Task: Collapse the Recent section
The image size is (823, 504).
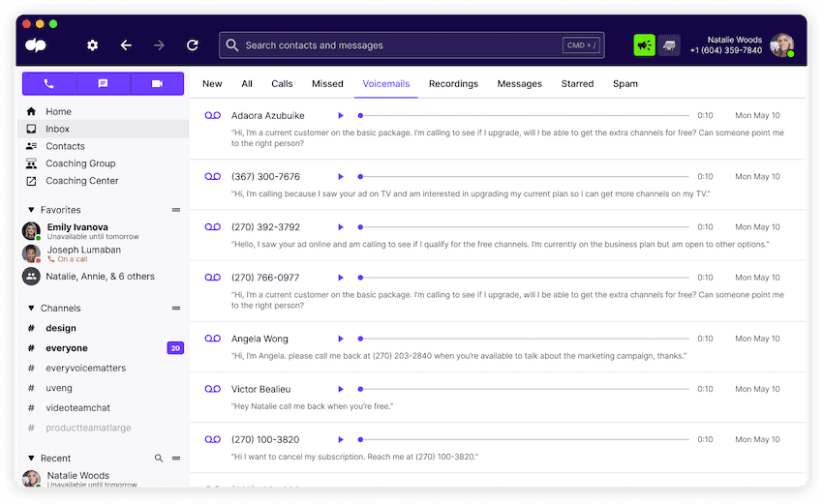Action: [31, 459]
